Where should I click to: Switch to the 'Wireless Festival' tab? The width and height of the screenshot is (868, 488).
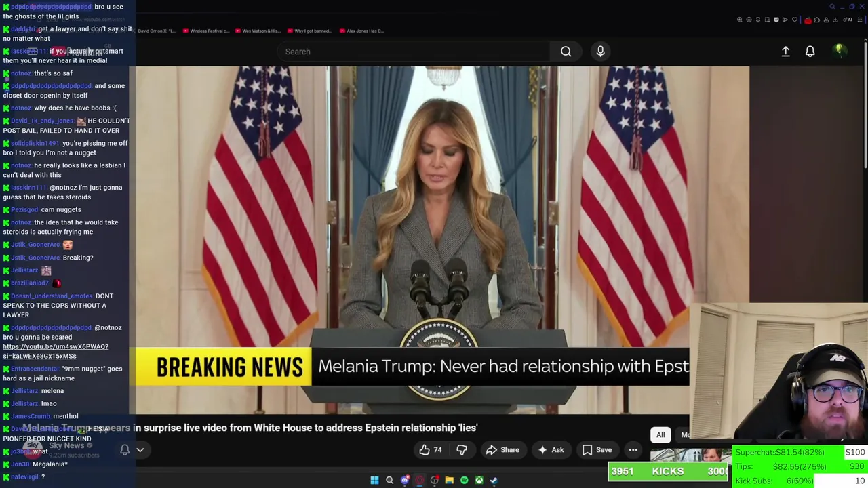(x=205, y=30)
